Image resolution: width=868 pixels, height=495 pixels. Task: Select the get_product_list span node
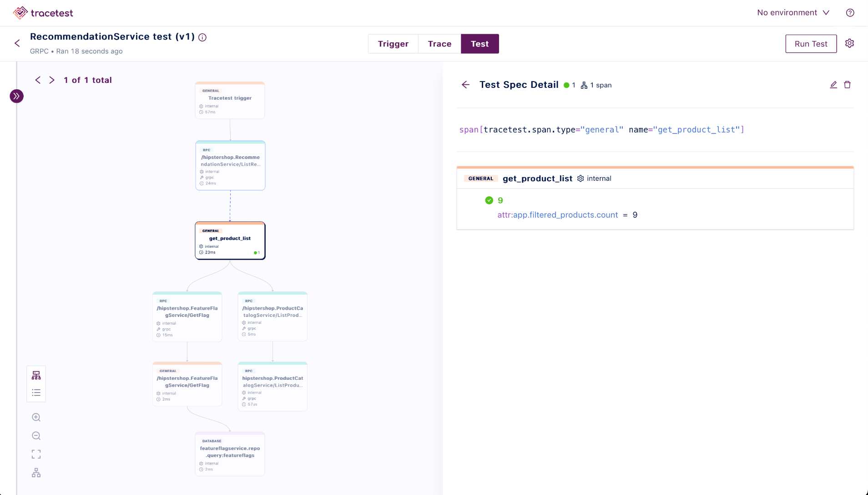pos(230,240)
